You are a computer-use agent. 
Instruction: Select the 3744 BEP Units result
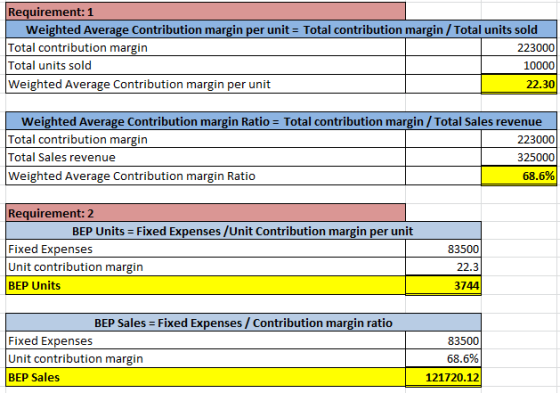pyautogui.click(x=443, y=285)
